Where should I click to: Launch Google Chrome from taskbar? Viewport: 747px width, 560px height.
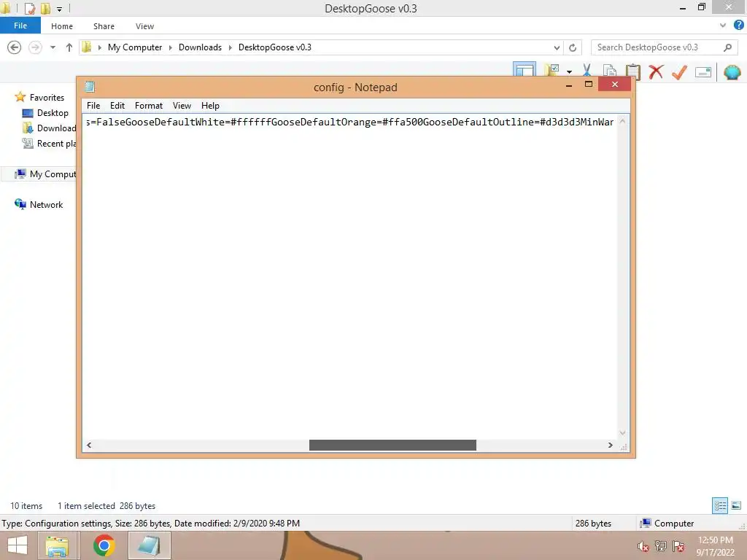click(x=104, y=545)
